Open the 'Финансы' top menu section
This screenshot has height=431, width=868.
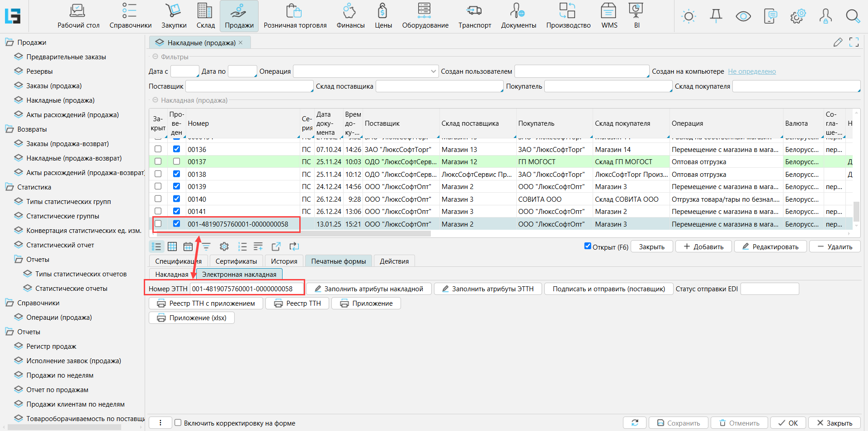point(350,17)
